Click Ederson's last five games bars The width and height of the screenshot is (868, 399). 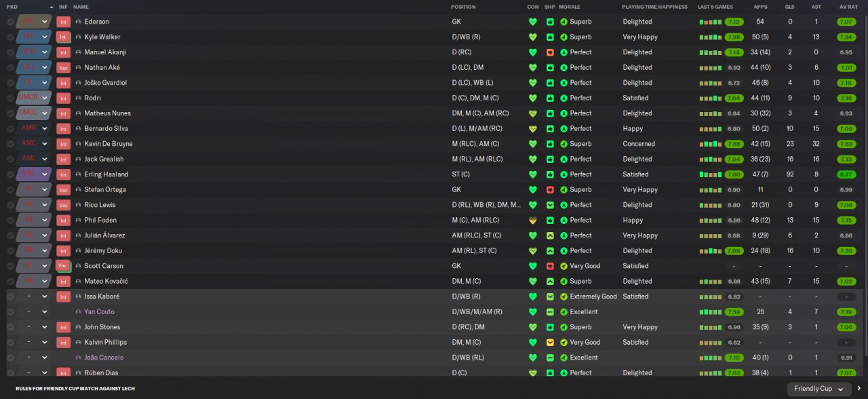(711, 22)
